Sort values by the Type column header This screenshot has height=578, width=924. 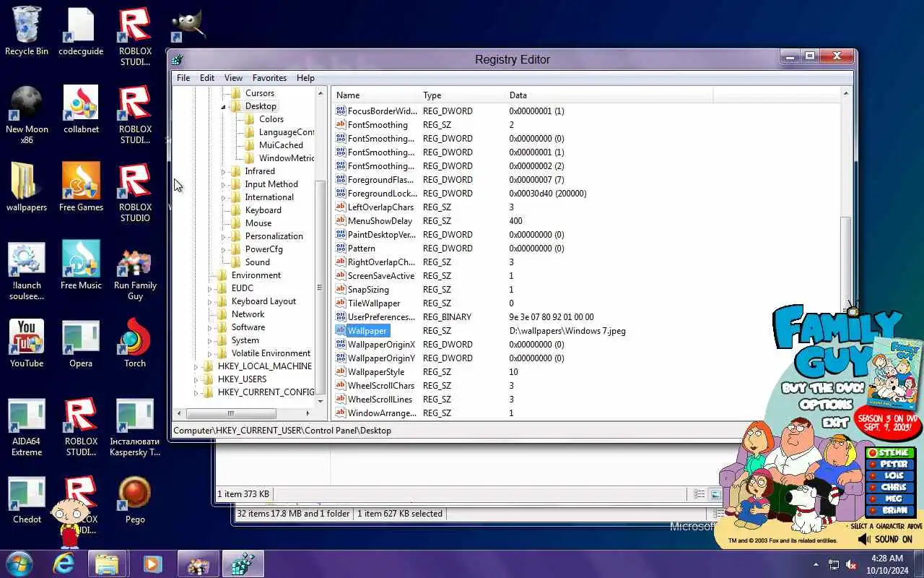[462, 95]
